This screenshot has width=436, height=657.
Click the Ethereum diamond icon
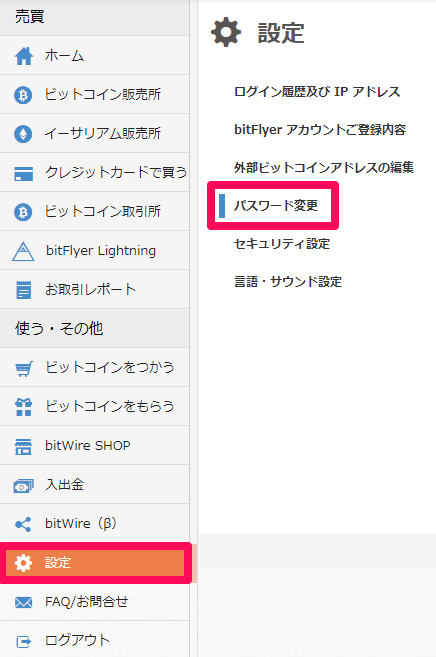pyautogui.click(x=23, y=134)
